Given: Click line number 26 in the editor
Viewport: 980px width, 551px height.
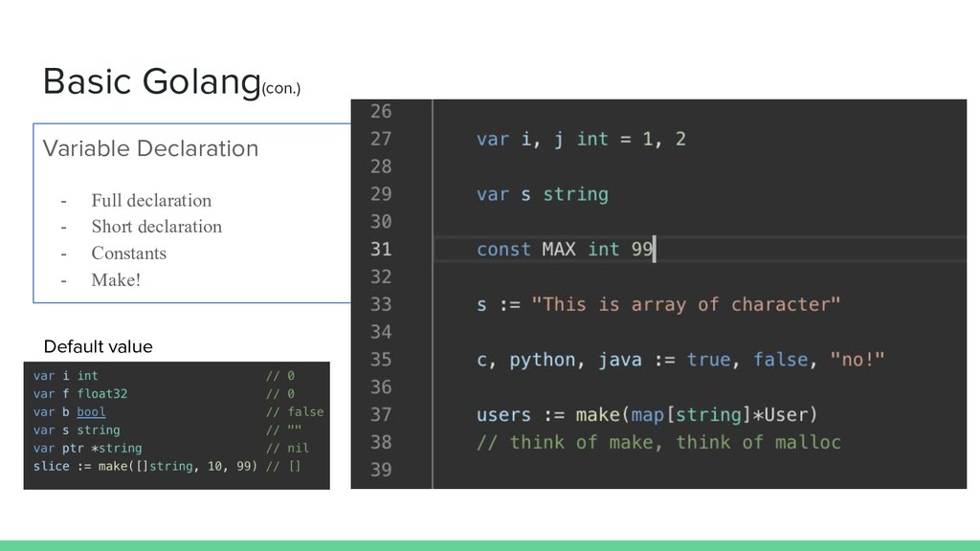Looking at the screenshot, I should pos(381,111).
